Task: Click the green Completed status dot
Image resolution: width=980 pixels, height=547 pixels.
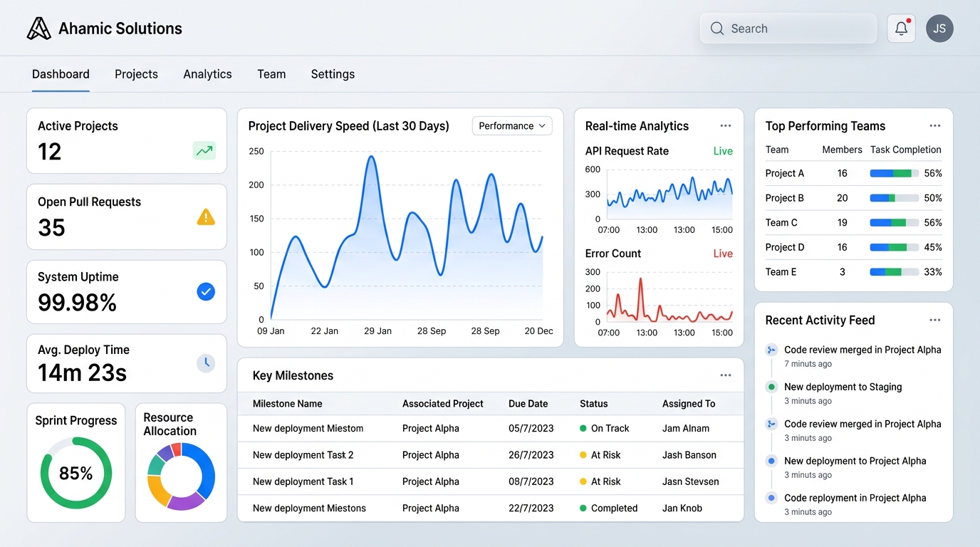Action: click(x=583, y=509)
